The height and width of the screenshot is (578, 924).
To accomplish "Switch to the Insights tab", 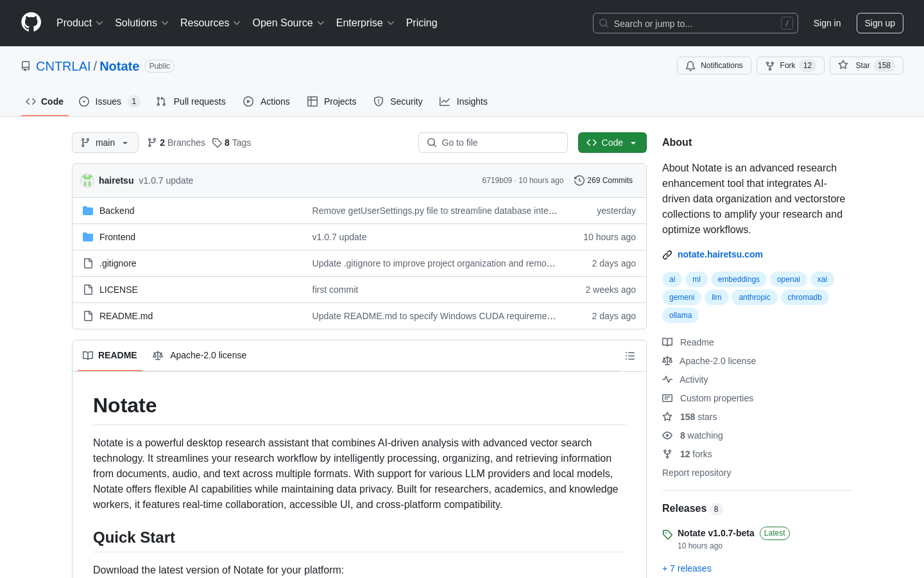I will (x=463, y=101).
